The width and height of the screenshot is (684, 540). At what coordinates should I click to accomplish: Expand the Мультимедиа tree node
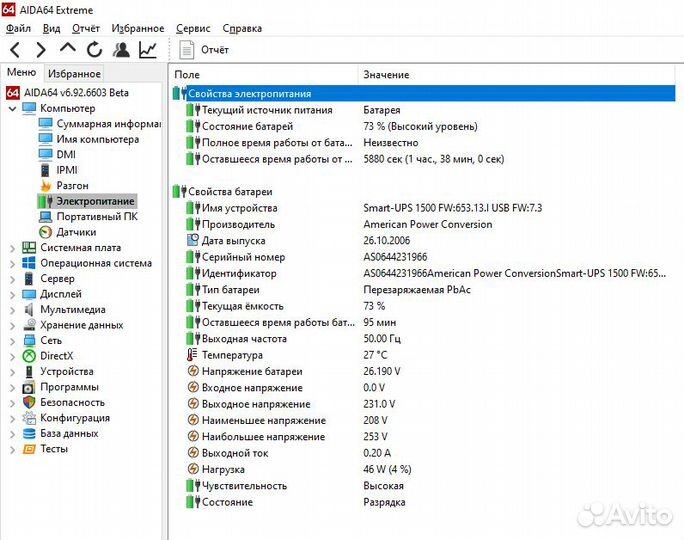tap(13, 310)
